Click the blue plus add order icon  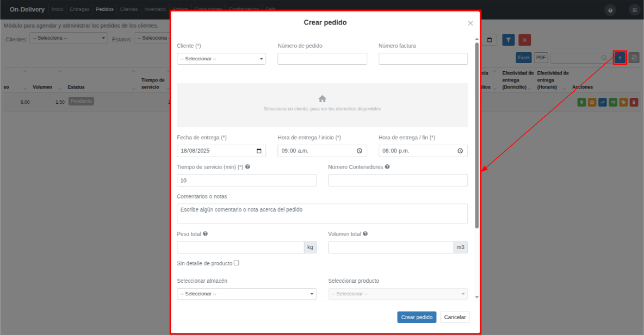pyautogui.click(x=620, y=58)
